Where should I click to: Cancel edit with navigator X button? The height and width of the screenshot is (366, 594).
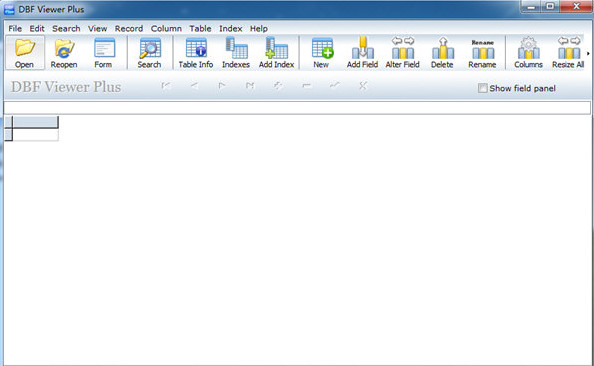pyautogui.click(x=363, y=86)
